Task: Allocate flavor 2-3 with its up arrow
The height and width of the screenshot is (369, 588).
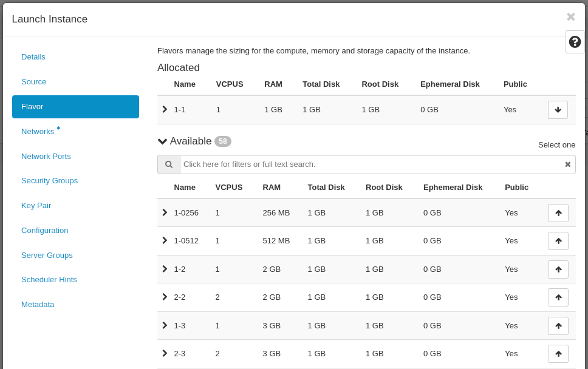Action: click(558, 354)
